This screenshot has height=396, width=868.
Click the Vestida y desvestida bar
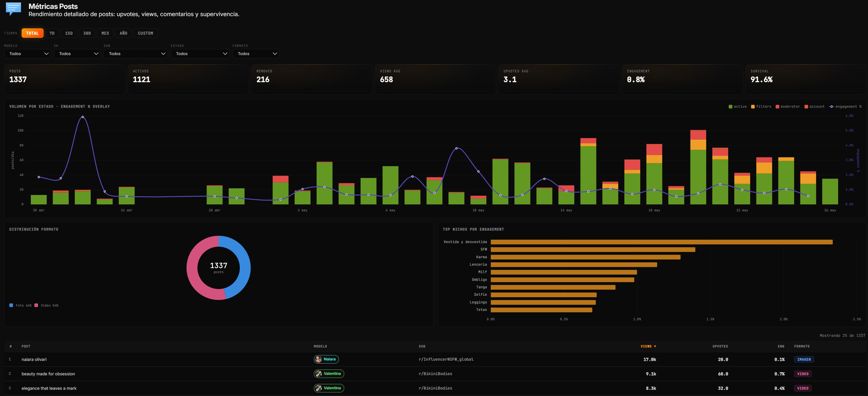(661, 242)
